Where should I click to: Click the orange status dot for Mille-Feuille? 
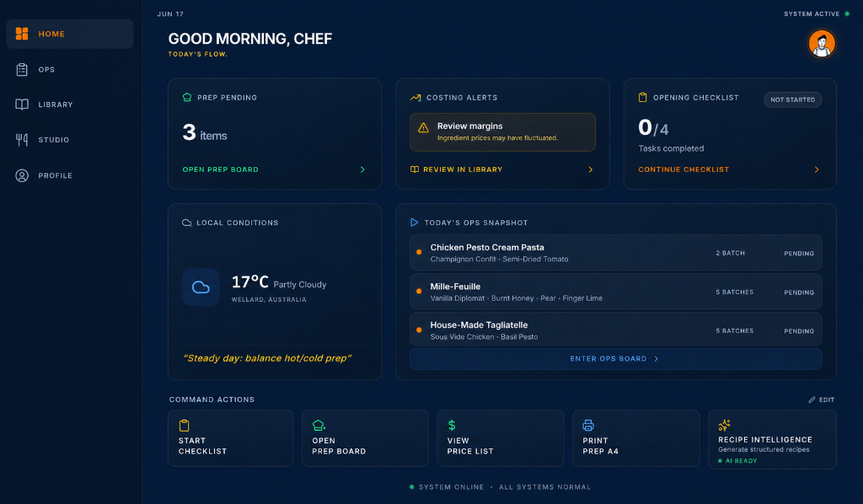(419, 291)
